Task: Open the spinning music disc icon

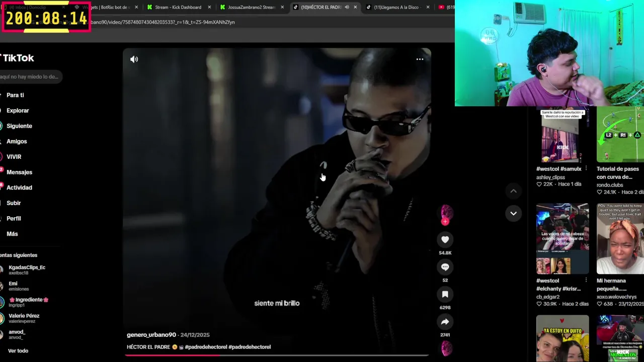Action: click(446, 348)
